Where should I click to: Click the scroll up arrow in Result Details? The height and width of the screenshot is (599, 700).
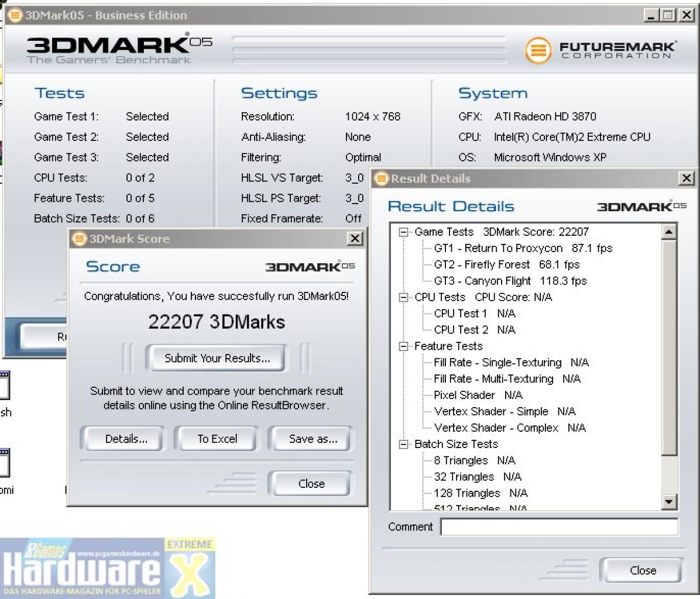tap(669, 232)
